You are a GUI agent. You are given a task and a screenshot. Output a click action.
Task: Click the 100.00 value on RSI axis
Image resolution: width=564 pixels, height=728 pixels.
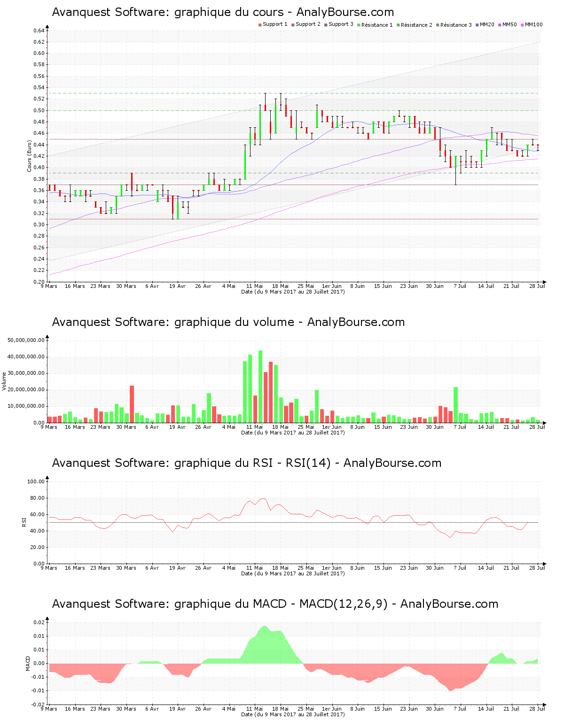(36, 481)
